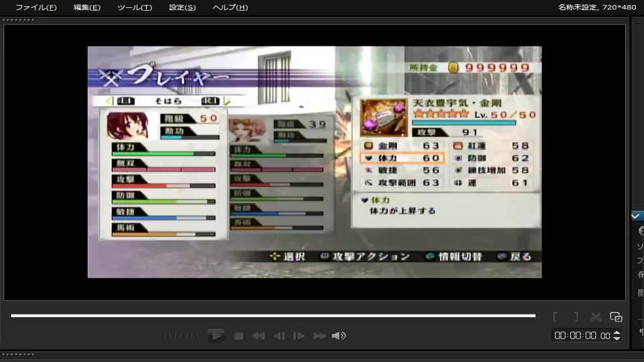The image size is (644, 362).
Task: Click the 情報切替 label in the preview
Action: (x=460, y=257)
